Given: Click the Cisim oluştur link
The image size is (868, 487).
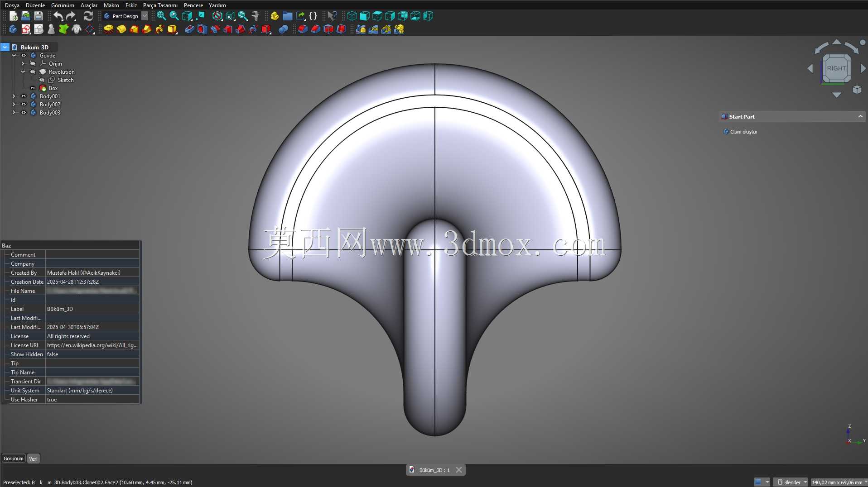Looking at the screenshot, I should coord(743,132).
